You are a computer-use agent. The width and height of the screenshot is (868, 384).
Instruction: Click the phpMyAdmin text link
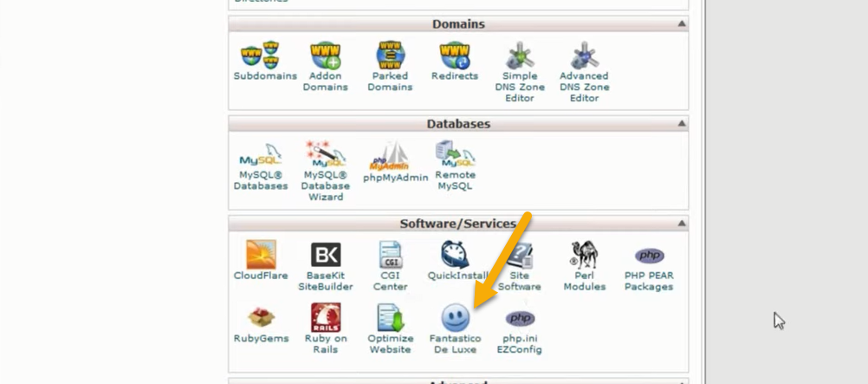pyautogui.click(x=395, y=178)
